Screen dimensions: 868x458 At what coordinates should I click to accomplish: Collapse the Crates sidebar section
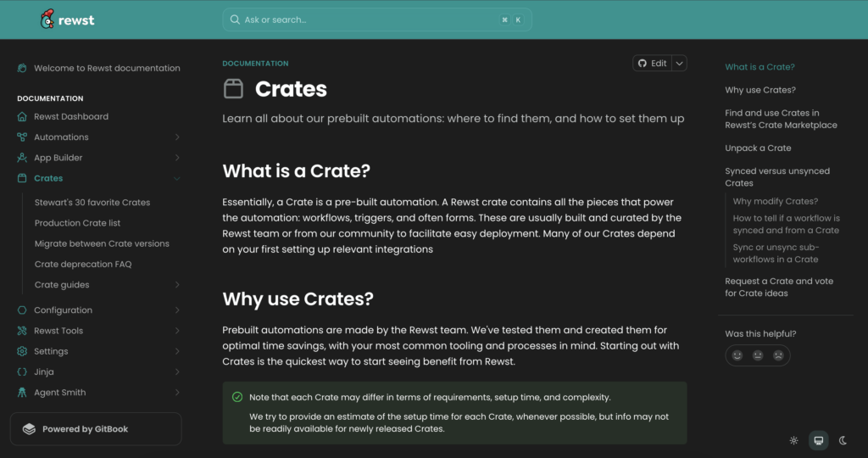point(177,178)
